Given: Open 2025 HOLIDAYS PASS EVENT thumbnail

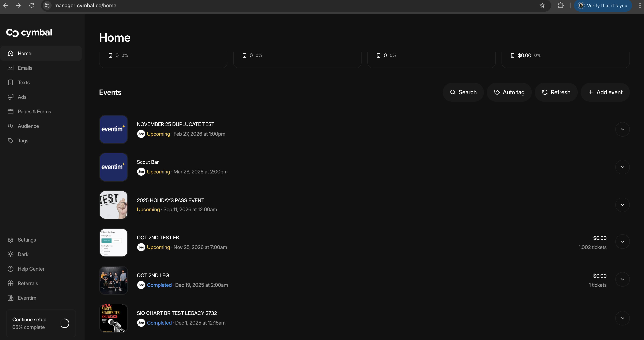Looking at the screenshot, I should pos(114,205).
